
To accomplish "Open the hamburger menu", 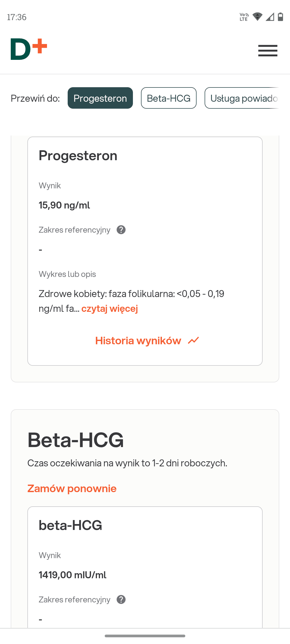I will pyautogui.click(x=268, y=50).
